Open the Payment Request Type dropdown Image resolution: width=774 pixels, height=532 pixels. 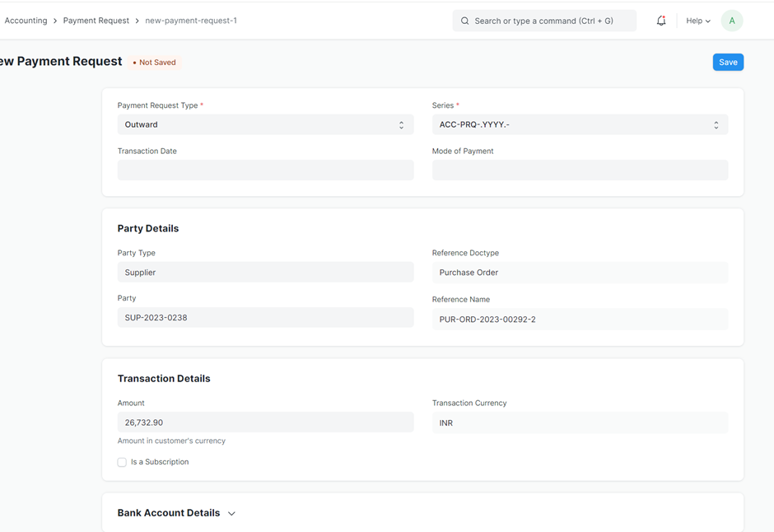coord(265,125)
